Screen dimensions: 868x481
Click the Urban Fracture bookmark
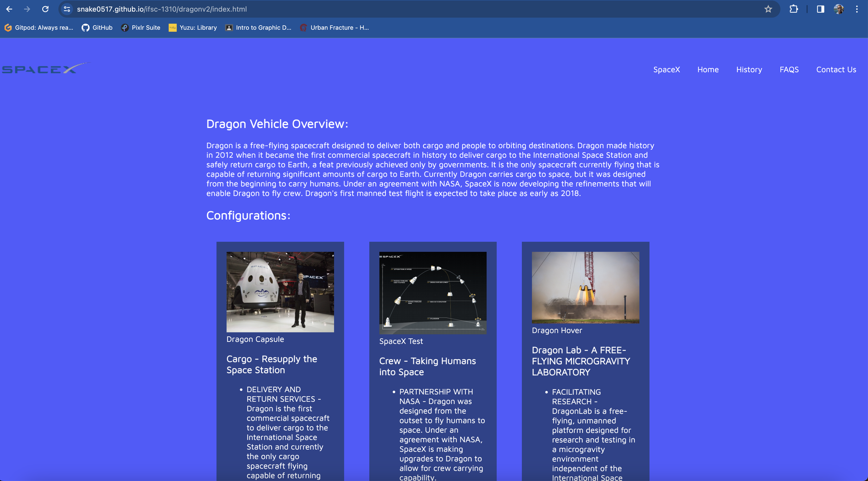335,27
